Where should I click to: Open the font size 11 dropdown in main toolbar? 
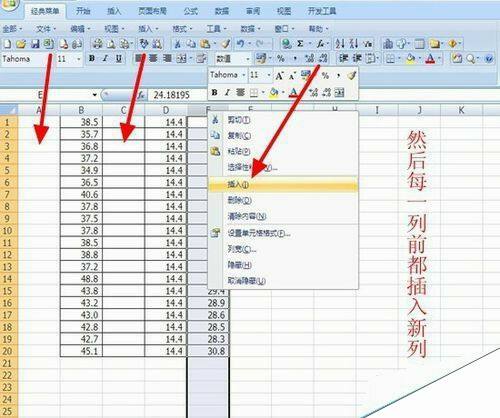click(x=79, y=59)
